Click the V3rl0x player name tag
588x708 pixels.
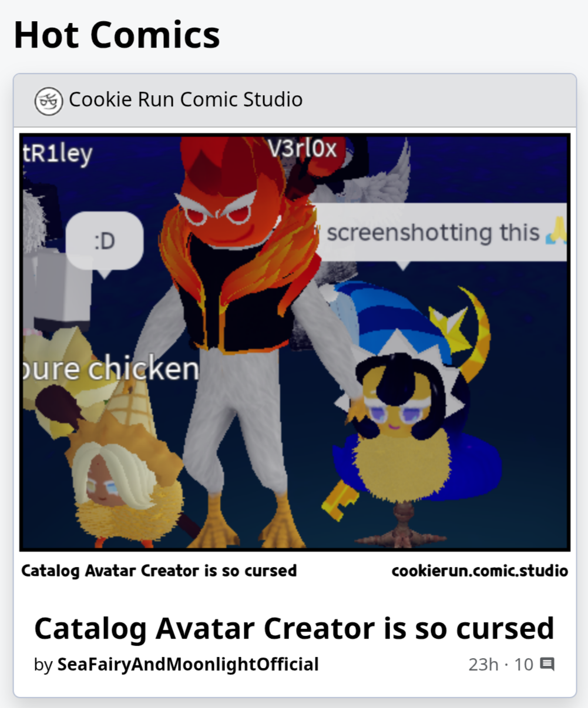302,149
